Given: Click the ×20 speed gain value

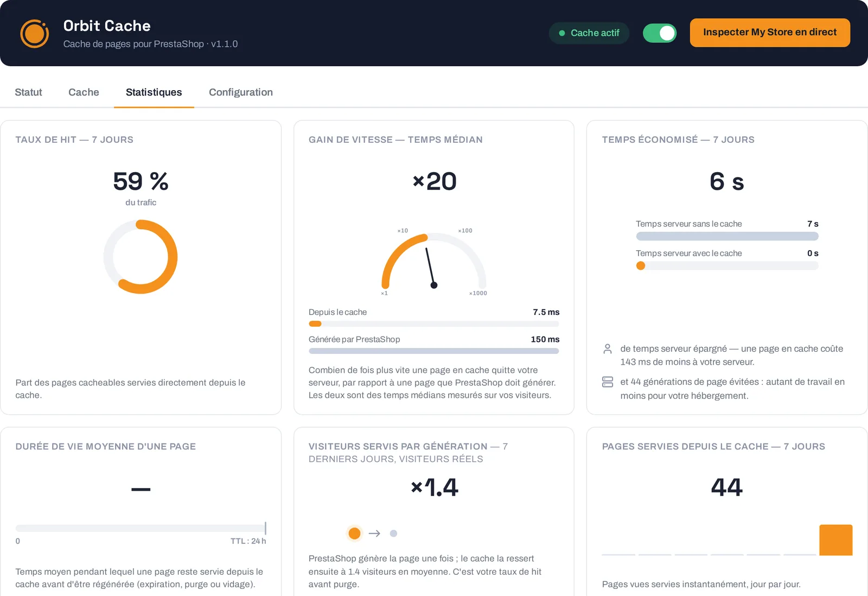Looking at the screenshot, I should click(434, 181).
